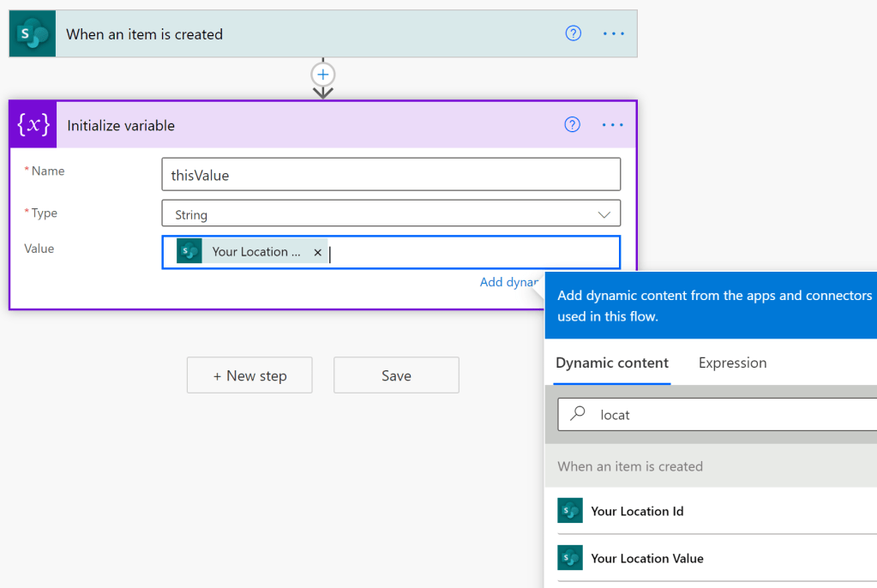This screenshot has height=588, width=877.
Task: Click the New step button
Action: (249, 375)
